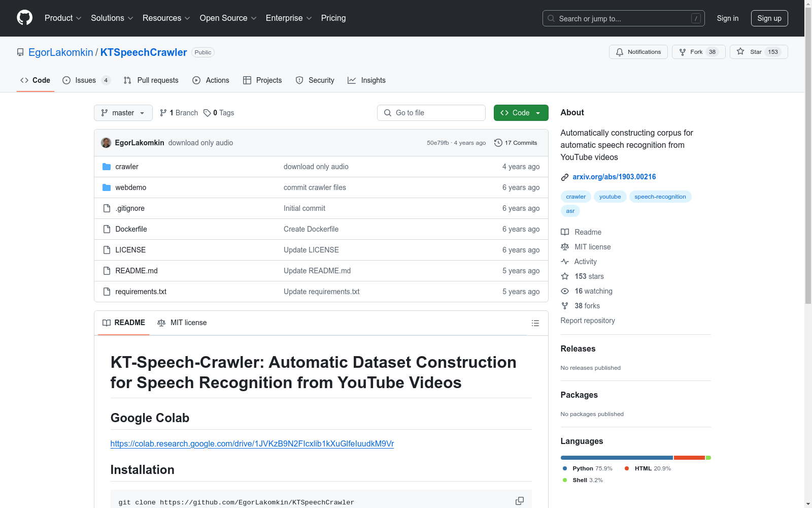This screenshot has height=508, width=812.
Task: Select the README tab
Action: point(124,323)
